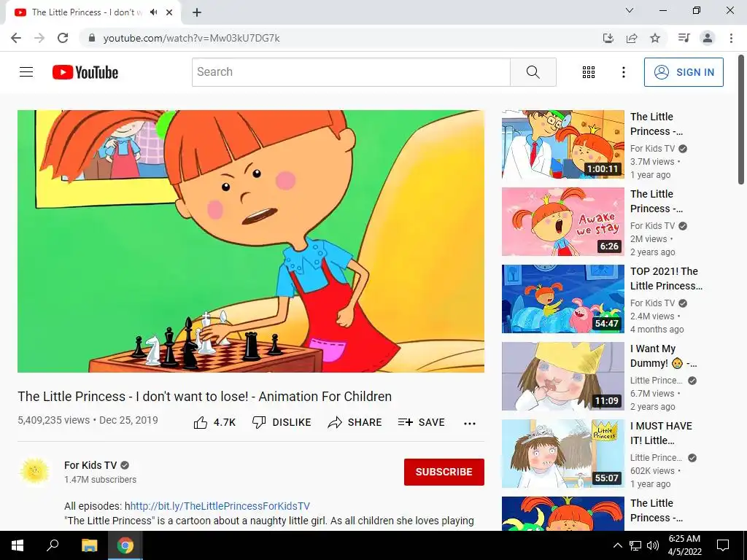Install app icon in address bar
The height and width of the screenshot is (560, 747).
coord(608,38)
